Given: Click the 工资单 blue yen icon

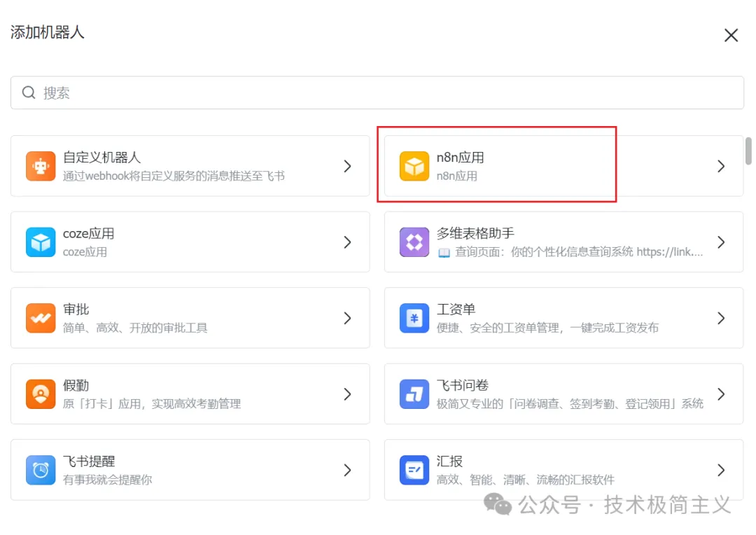Looking at the screenshot, I should click(x=414, y=318).
